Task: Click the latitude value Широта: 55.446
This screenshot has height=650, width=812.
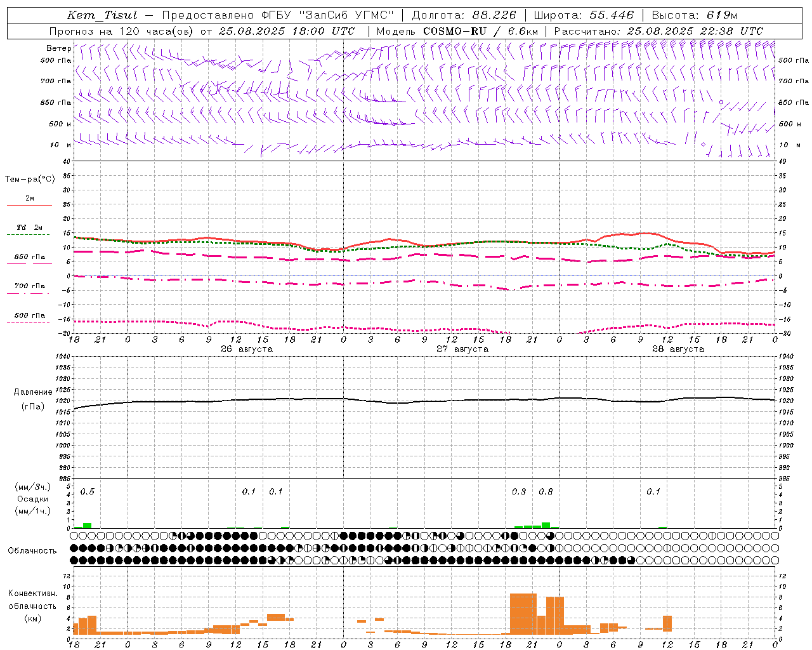Action: 584,15
